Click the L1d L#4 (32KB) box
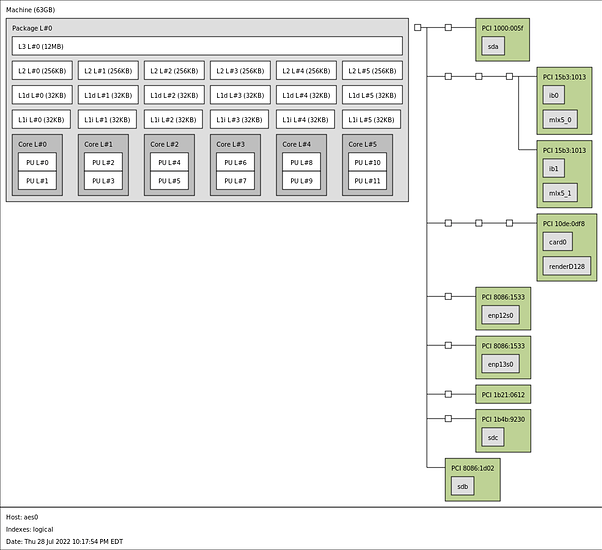The image size is (602, 550). pyautogui.click(x=306, y=95)
